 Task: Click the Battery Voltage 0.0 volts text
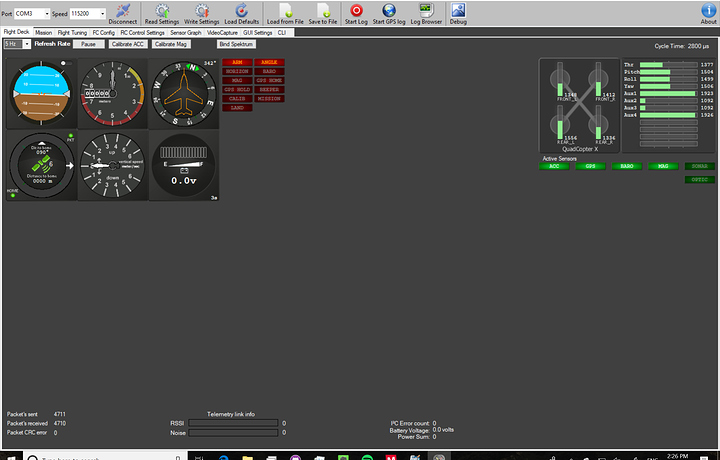click(x=422, y=430)
